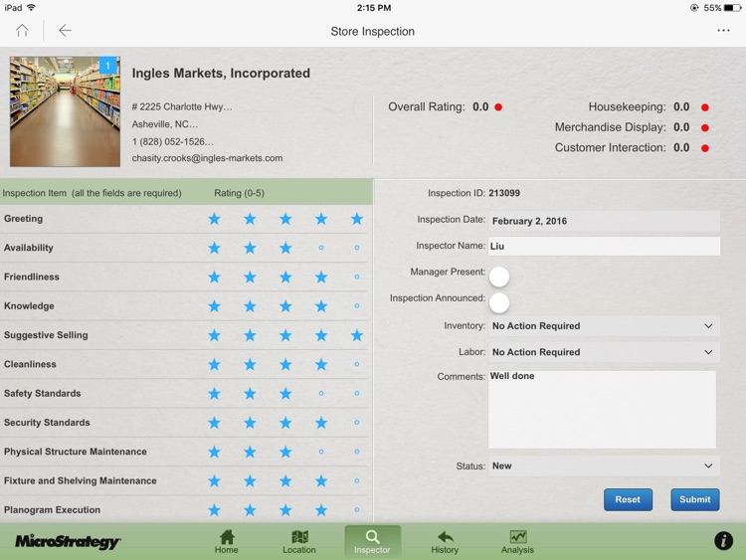Open the three-dot more options menu

pyautogui.click(x=723, y=31)
